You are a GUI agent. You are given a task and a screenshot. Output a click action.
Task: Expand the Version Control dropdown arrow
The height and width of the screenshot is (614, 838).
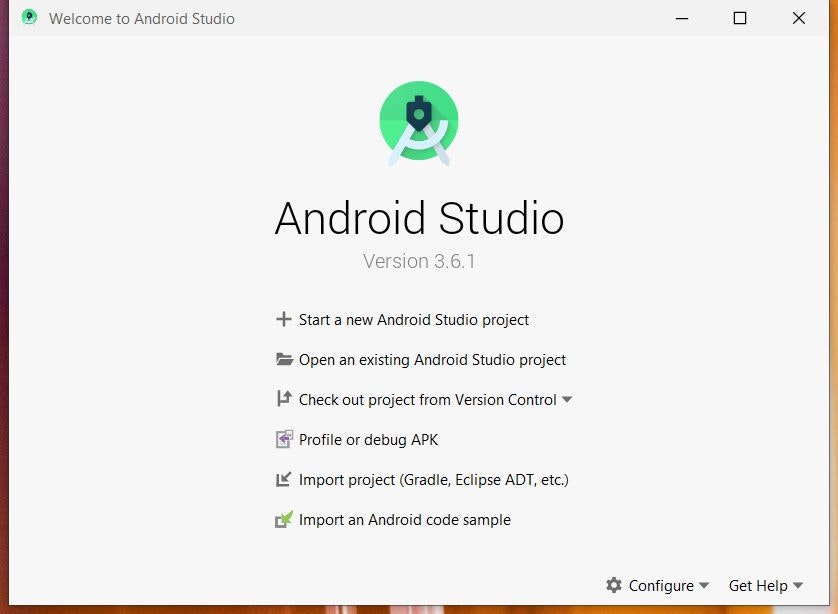(567, 400)
